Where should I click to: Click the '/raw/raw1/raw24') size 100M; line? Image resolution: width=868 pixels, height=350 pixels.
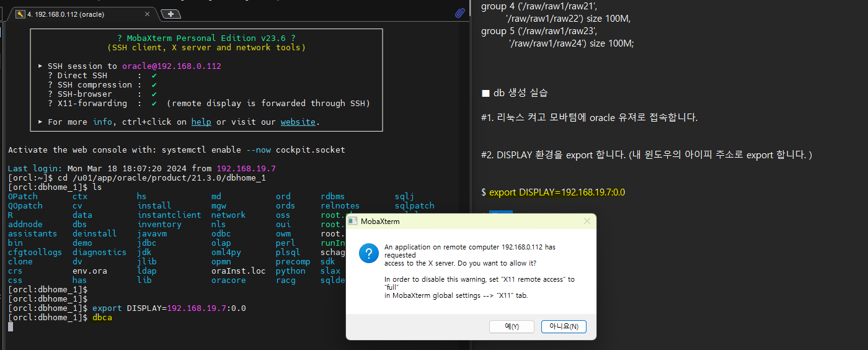point(572,43)
